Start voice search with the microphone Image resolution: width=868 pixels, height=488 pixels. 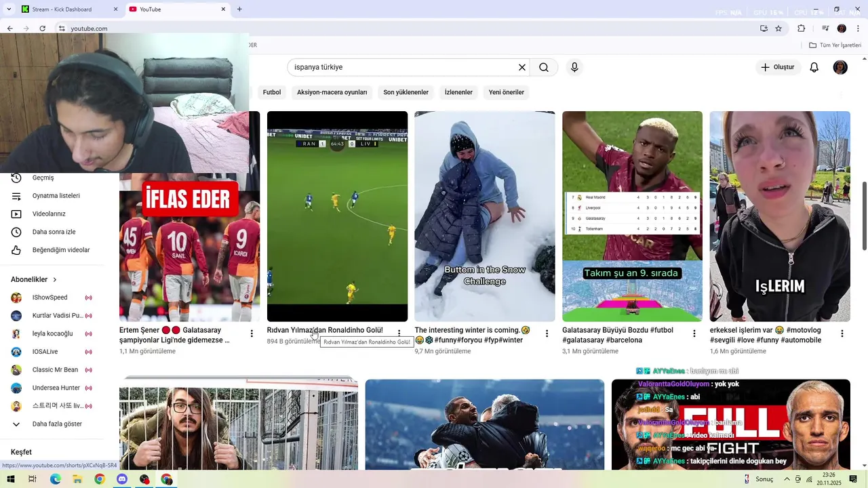(574, 67)
